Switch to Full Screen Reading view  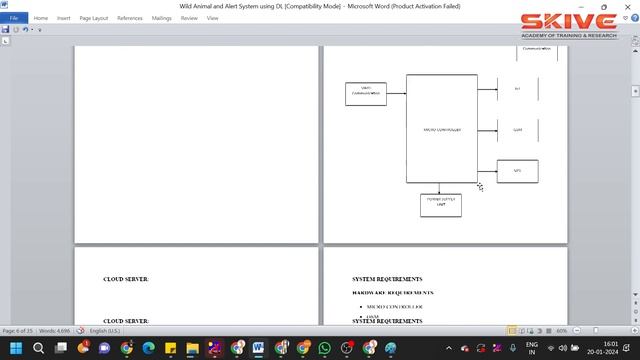pyautogui.click(x=522, y=331)
